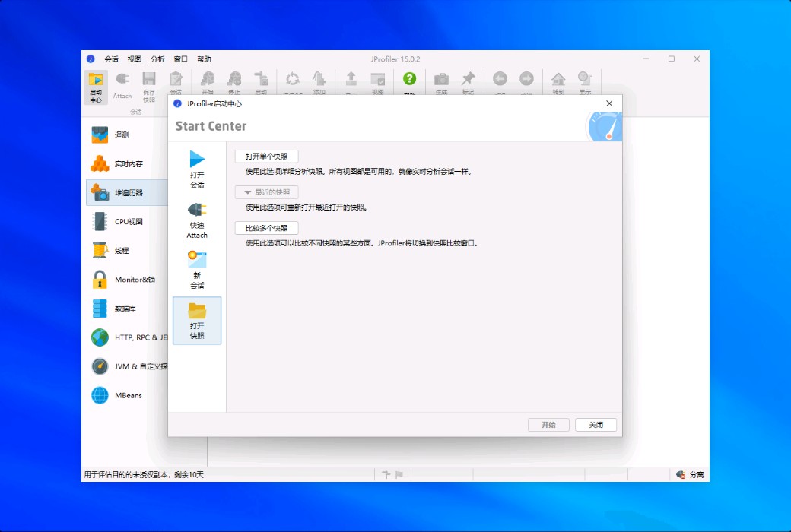
Task: Open the 堆遍历器 section in the left sidebar
Action: click(127, 192)
